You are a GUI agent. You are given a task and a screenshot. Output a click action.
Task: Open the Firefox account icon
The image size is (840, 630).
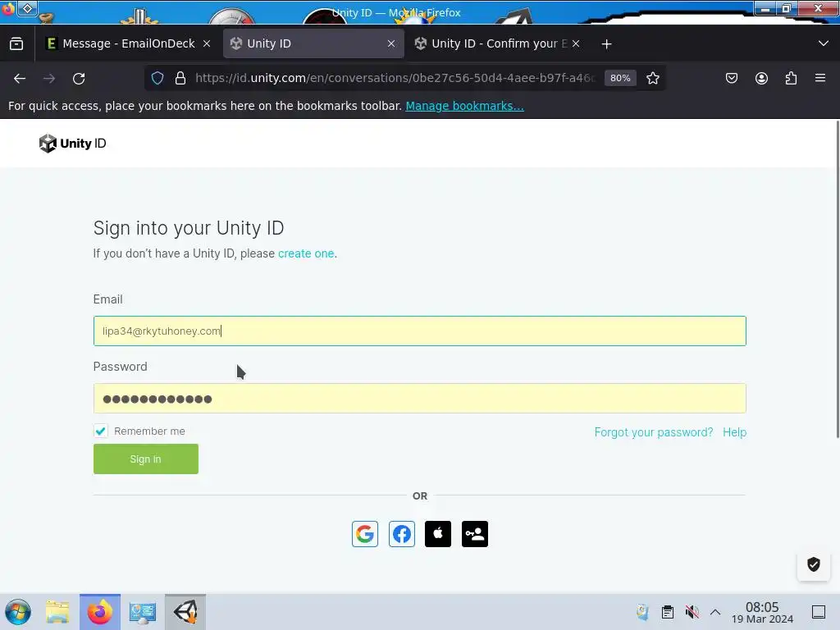761,78
